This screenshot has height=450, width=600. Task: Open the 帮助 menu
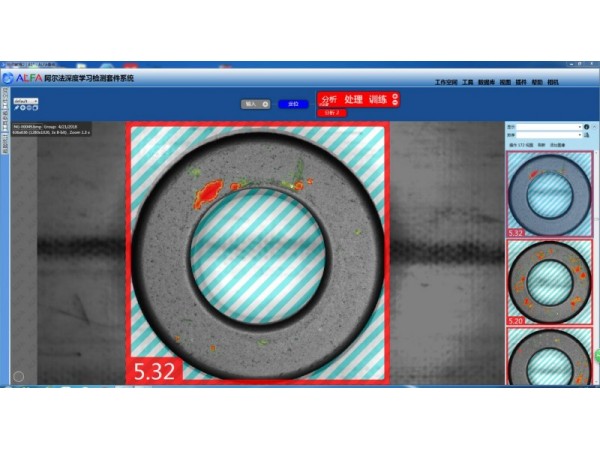[539, 82]
